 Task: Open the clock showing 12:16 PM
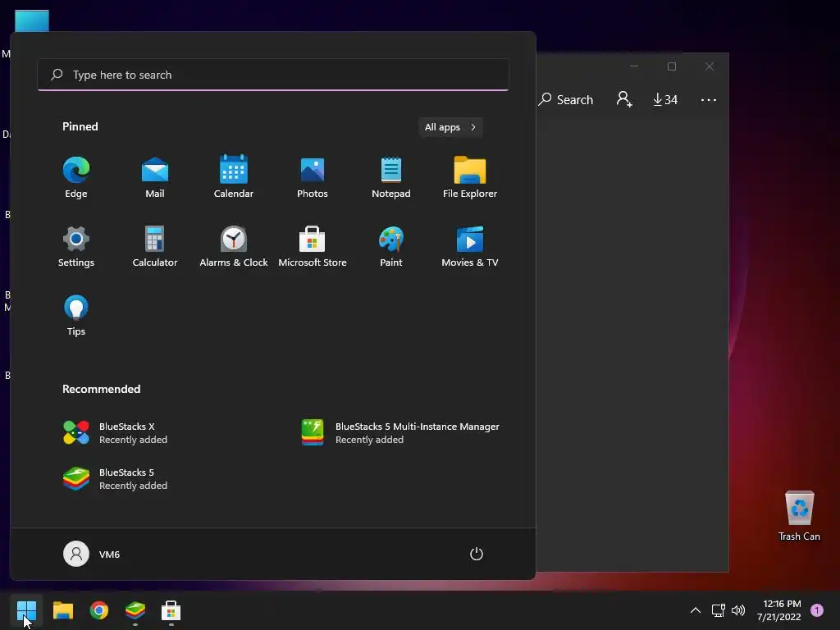click(x=779, y=610)
